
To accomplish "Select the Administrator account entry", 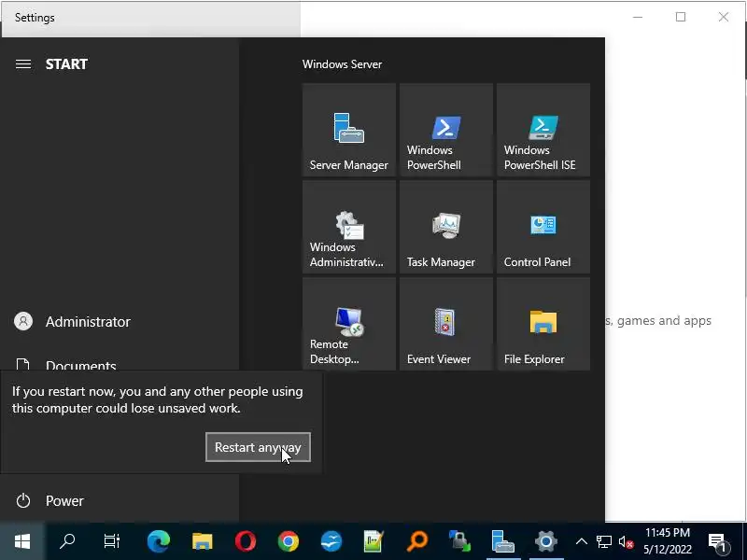I will pos(120,321).
